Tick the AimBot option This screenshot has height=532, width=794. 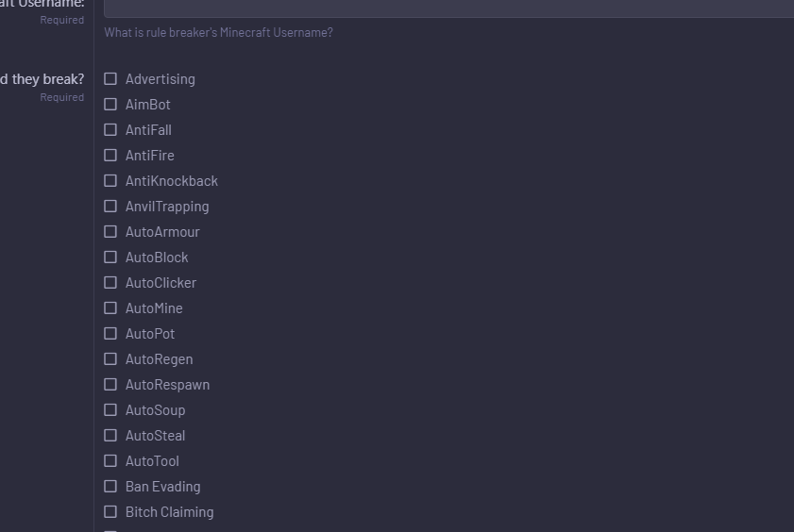click(x=110, y=104)
